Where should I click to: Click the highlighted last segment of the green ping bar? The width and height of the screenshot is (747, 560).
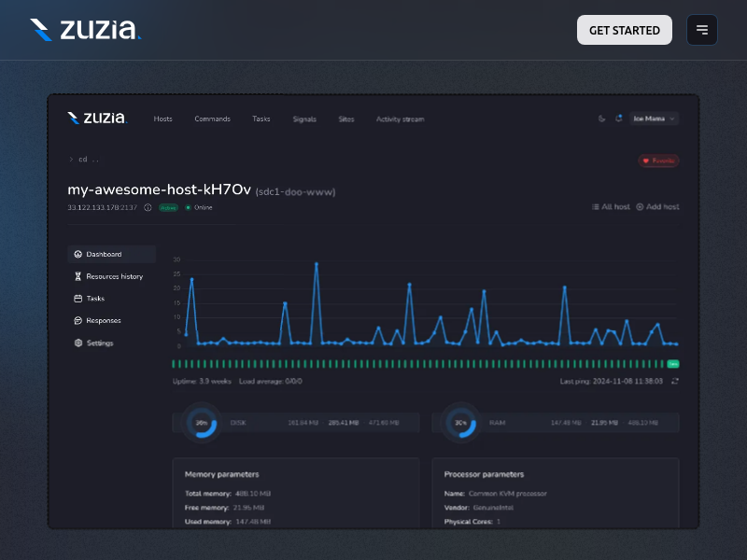(672, 364)
